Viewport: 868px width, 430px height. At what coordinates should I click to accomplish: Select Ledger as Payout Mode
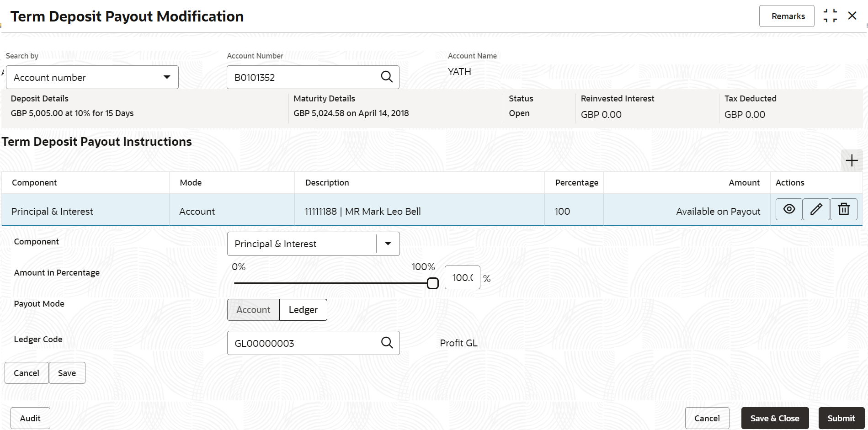[303, 310]
